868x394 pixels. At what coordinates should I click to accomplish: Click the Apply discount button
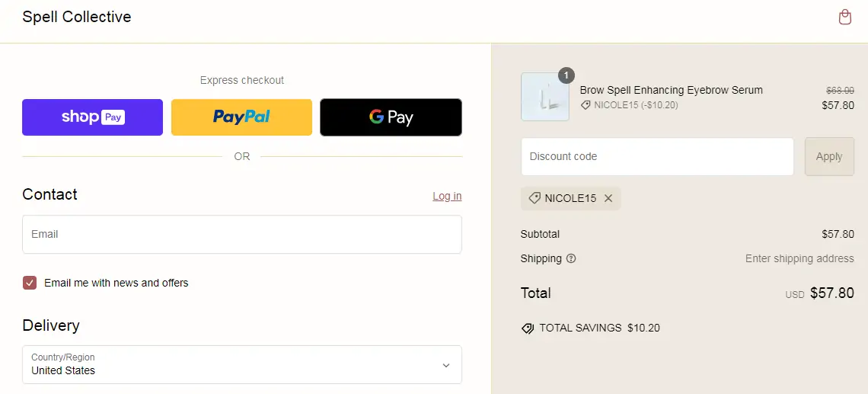click(x=829, y=156)
